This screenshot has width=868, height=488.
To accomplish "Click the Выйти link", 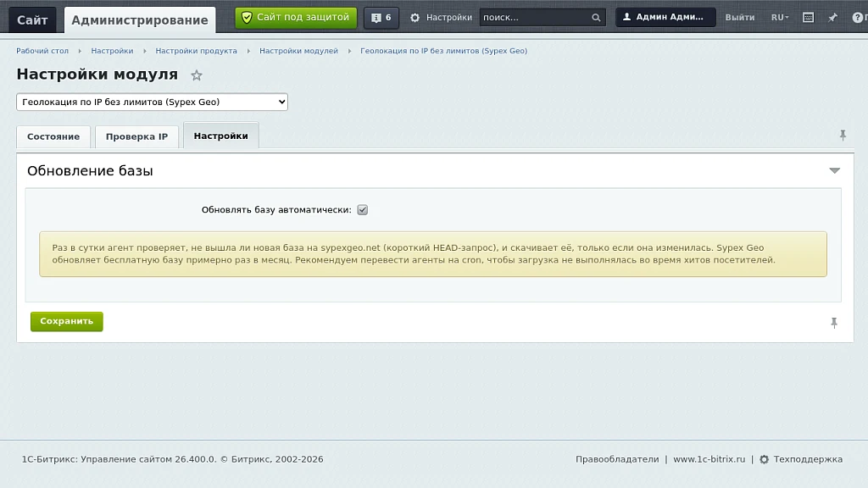I will [x=739, y=18].
